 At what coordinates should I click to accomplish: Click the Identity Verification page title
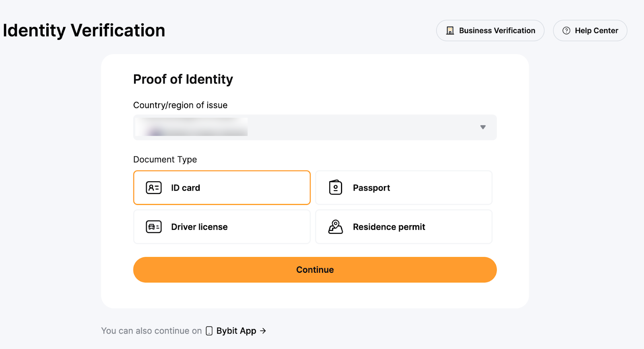[x=84, y=31]
